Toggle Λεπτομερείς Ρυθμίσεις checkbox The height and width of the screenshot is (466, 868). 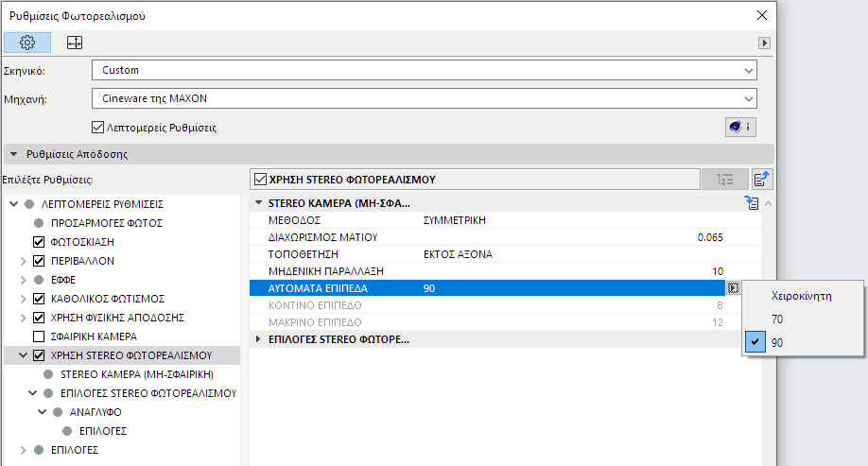click(98, 128)
